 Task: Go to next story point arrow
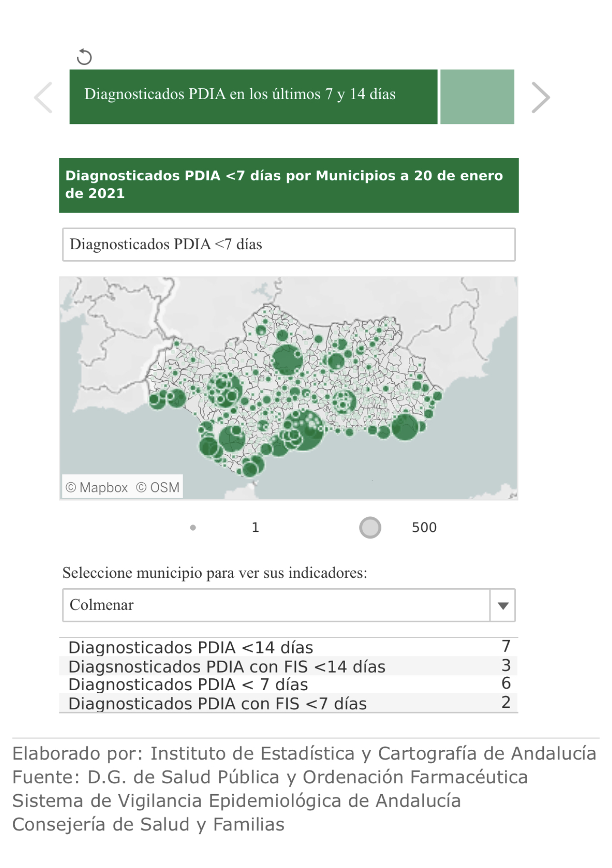[x=541, y=97]
